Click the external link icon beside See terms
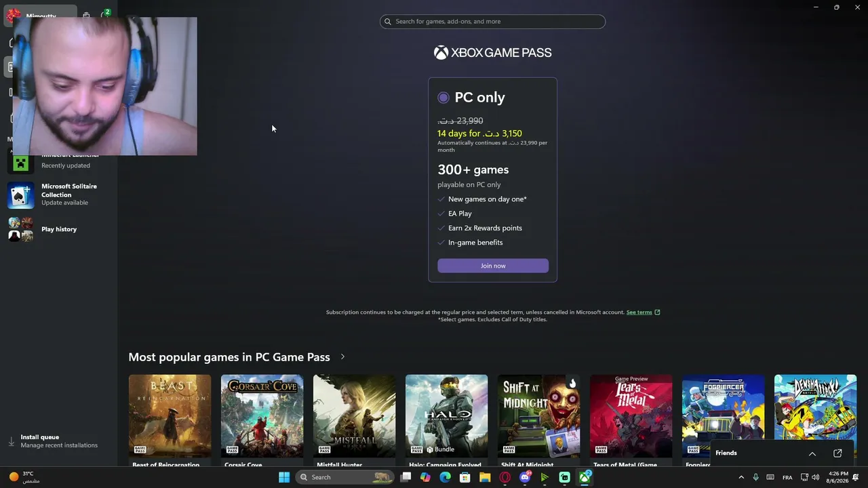This screenshot has height=488, width=868. (x=657, y=312)
